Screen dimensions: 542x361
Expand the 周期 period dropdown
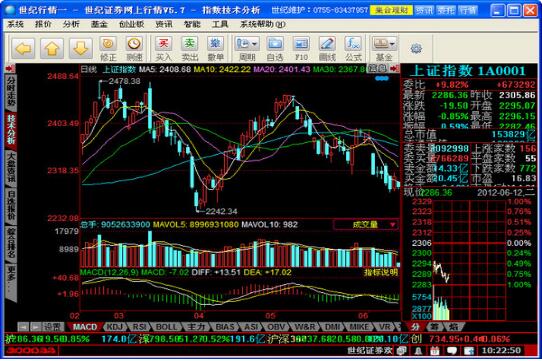(255, 44)
